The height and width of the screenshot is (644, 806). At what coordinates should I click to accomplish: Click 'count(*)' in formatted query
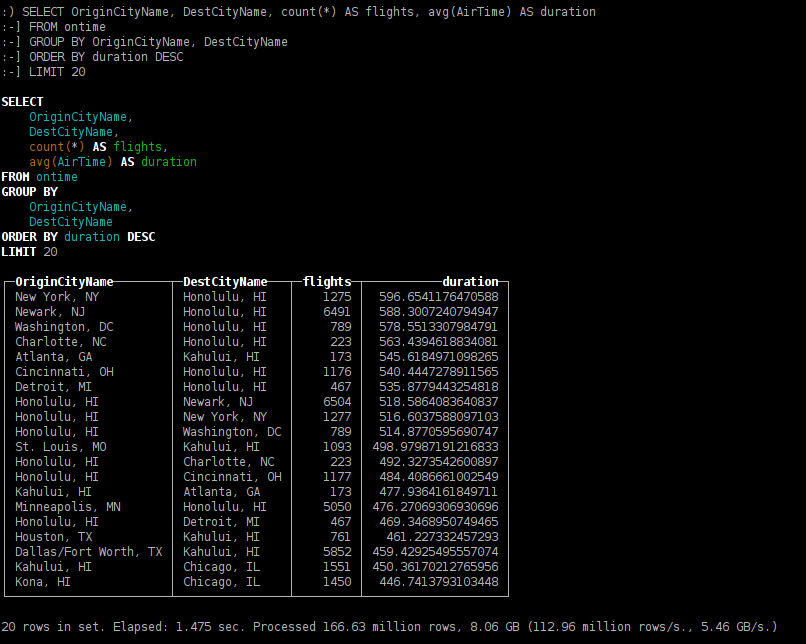coord(57,147)
